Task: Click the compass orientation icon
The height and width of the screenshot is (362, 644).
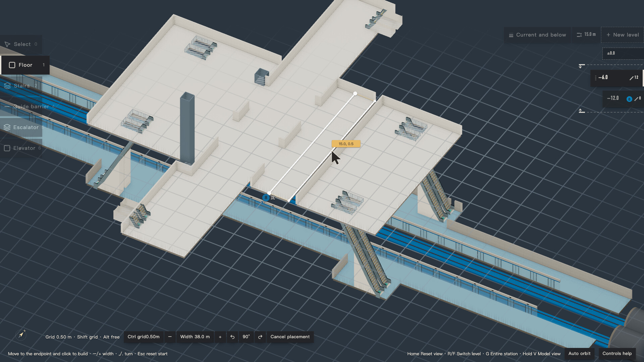Action: pos(21,335)
